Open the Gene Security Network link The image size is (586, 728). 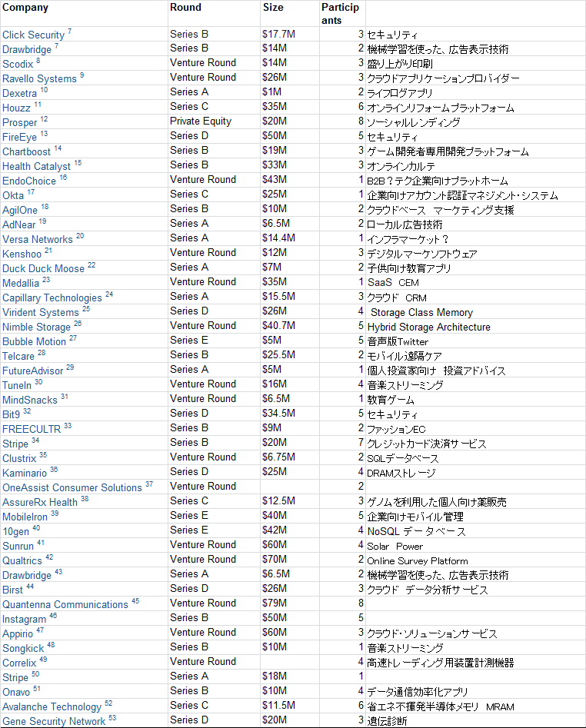tap(54, 722)
